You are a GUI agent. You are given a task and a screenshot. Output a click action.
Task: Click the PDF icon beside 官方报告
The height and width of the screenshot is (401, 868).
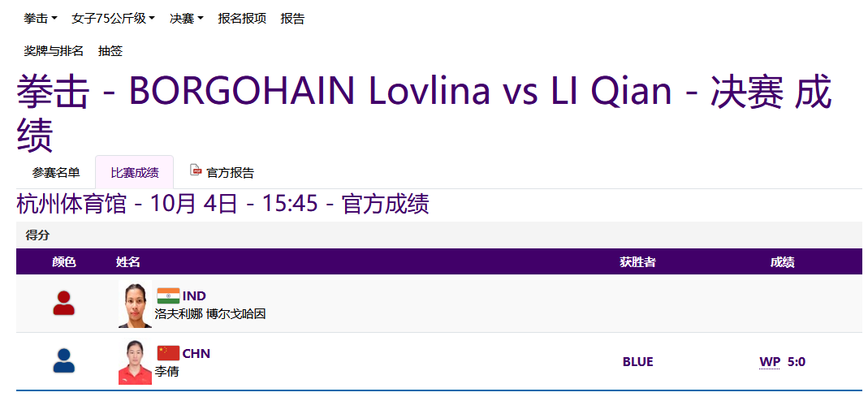(195, 170)
